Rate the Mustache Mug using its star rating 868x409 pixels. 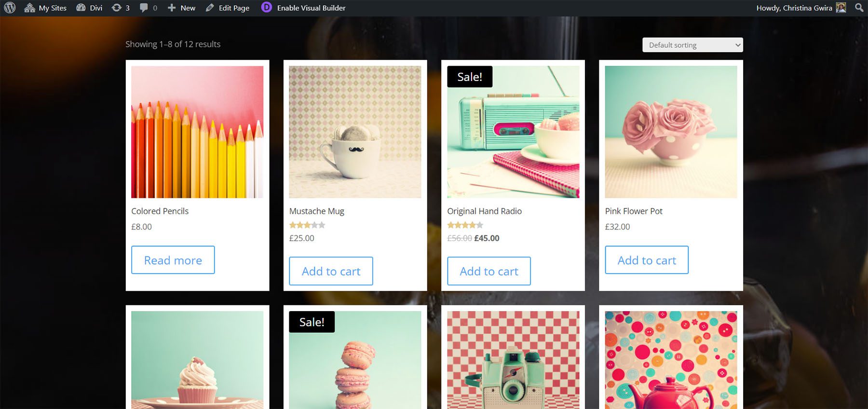pos(307,225)
